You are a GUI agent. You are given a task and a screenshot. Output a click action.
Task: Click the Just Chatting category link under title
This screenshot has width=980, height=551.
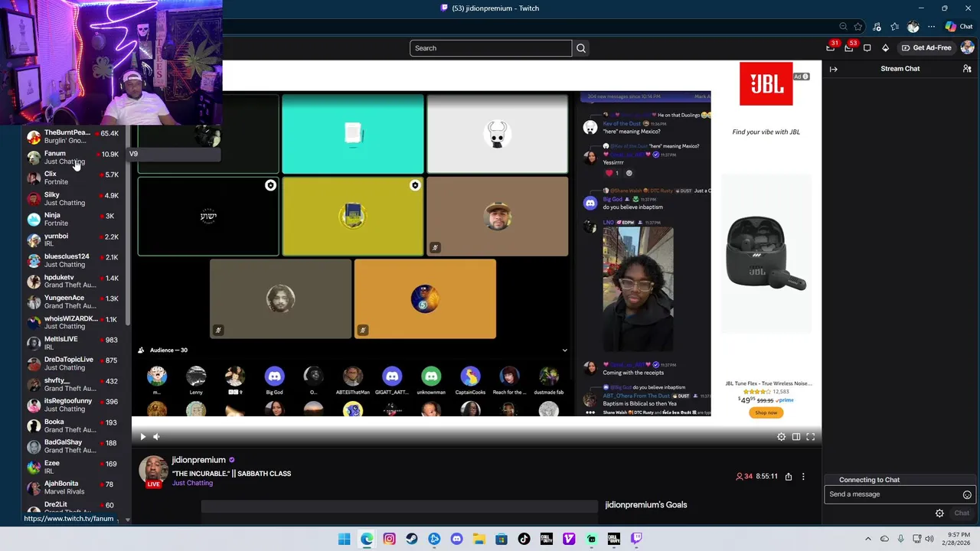point(192,484)
